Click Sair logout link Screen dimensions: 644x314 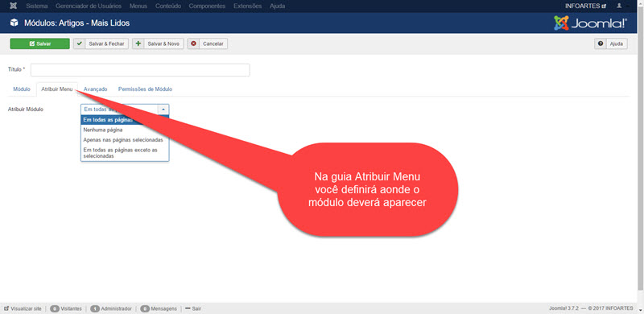point(193,308)
